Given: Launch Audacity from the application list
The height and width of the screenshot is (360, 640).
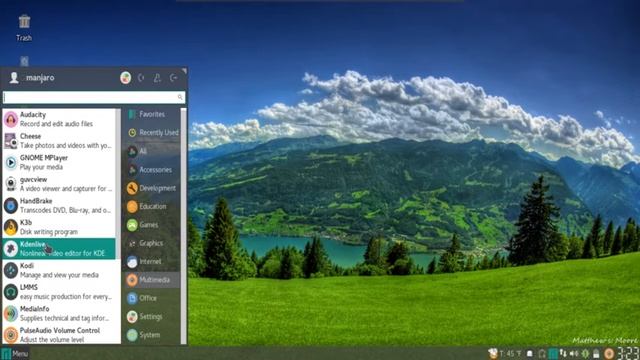Looking at the screenshot, I should click(x=59, y=119).
